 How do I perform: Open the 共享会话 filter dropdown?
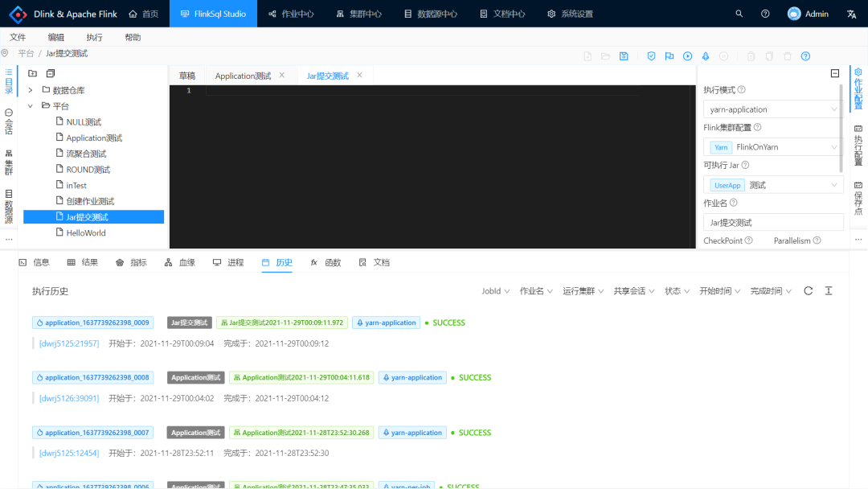pos(634,290)
